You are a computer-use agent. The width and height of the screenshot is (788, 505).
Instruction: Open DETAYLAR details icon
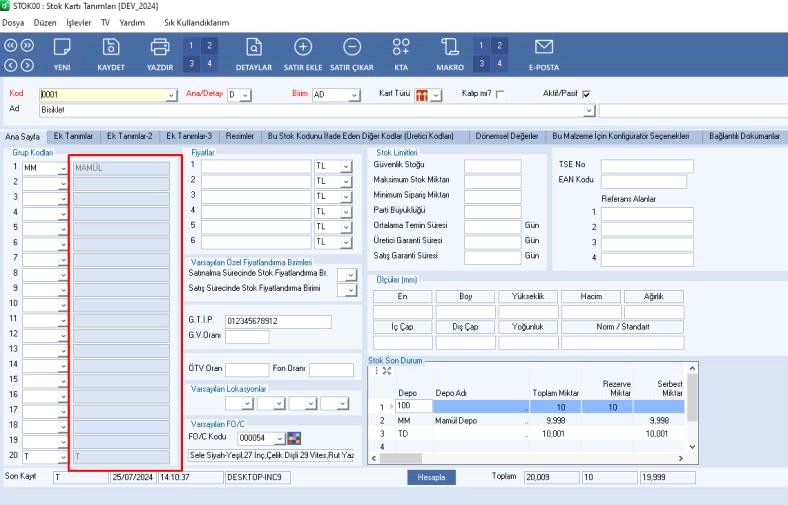pos(254,47)
